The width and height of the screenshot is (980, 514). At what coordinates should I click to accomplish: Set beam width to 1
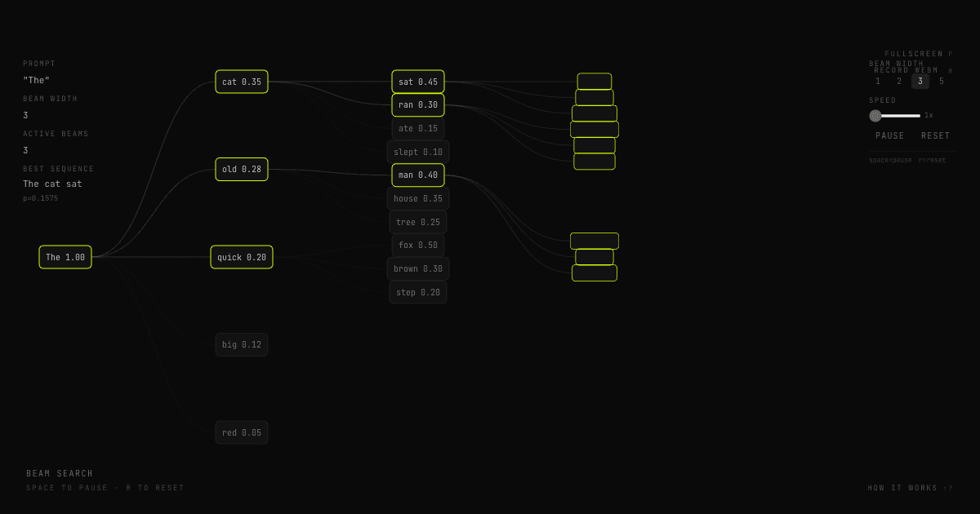[878, 81]
